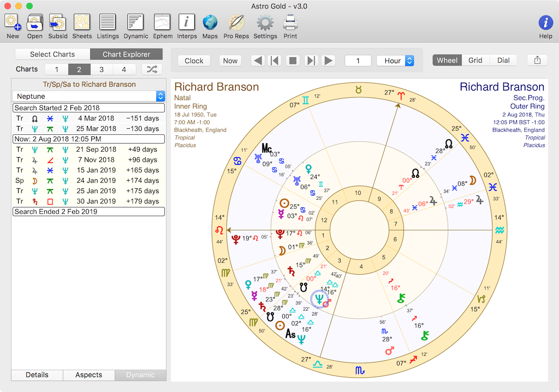Click the share export icon button
This screenshot has height=392, width=559.
537,60
